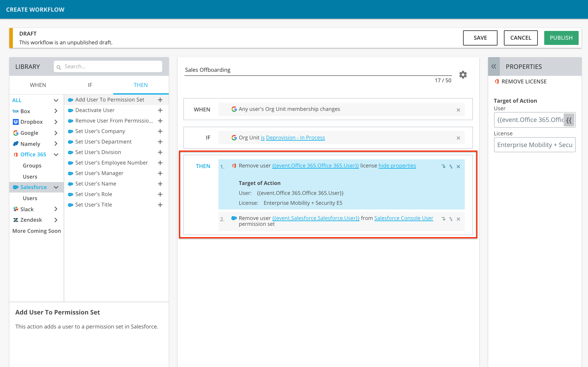Viewport: 588px width, 367px height.
Task: Select 'Set User's Role' library item
Action: pyautogui.click(x=94, y=194)
